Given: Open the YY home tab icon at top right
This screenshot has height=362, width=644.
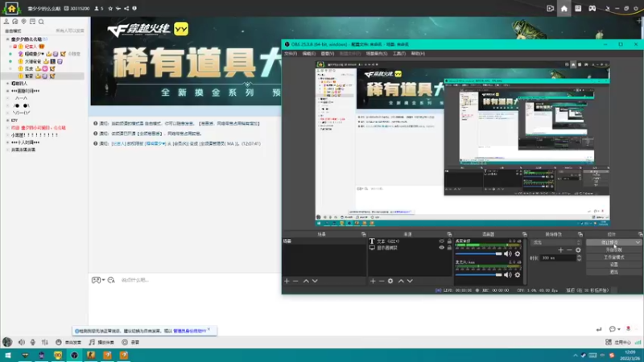Looking at the screenshot, I should pos(564,8).
